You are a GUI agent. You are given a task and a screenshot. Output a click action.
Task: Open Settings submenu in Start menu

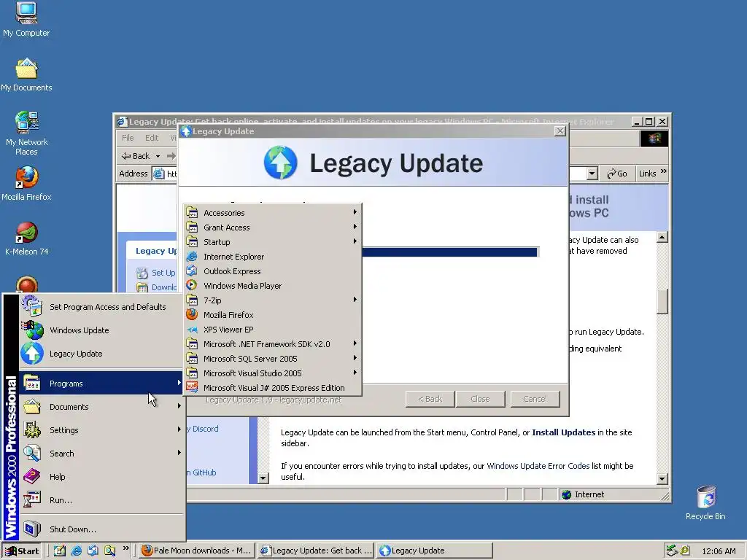(101, 430)
